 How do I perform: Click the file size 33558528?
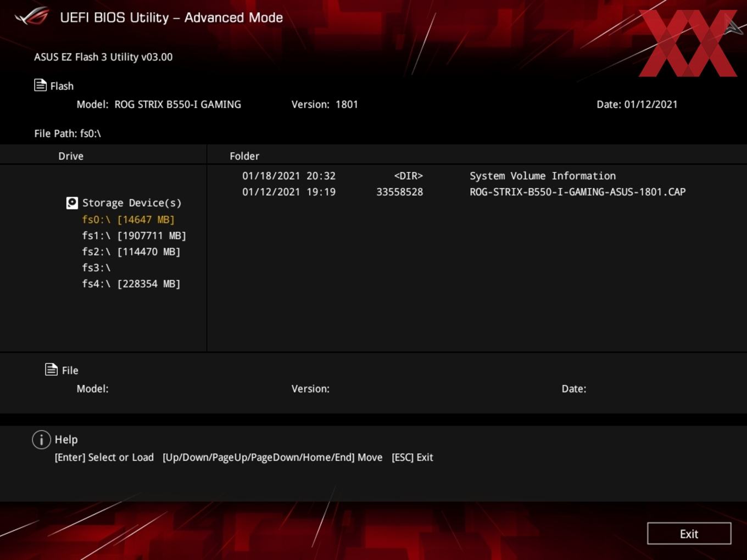click(x=399, y=192)
